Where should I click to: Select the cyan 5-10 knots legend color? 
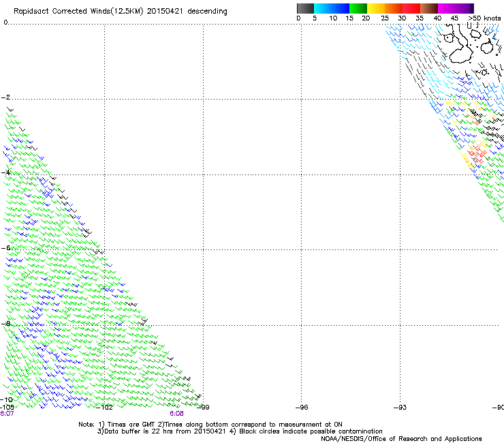coord(322,8)
